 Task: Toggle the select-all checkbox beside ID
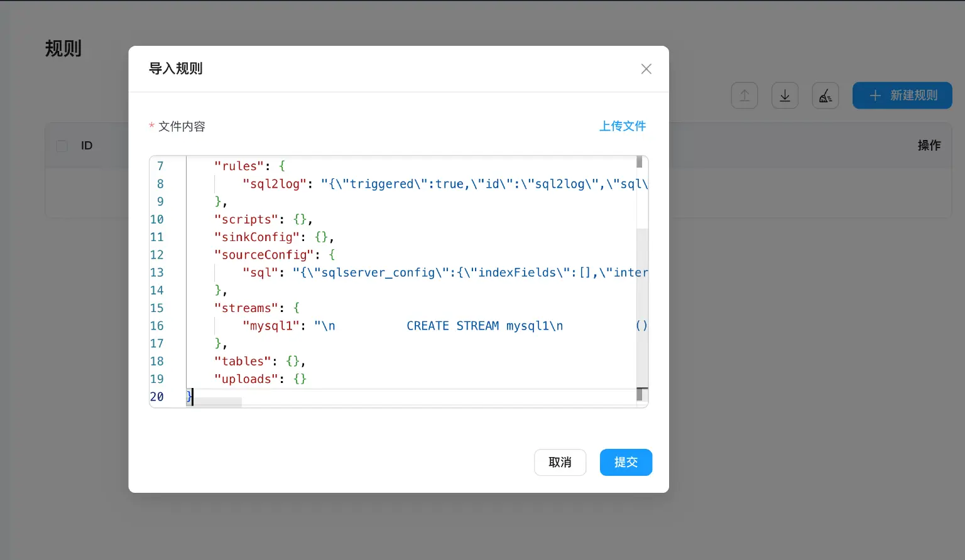62,146
